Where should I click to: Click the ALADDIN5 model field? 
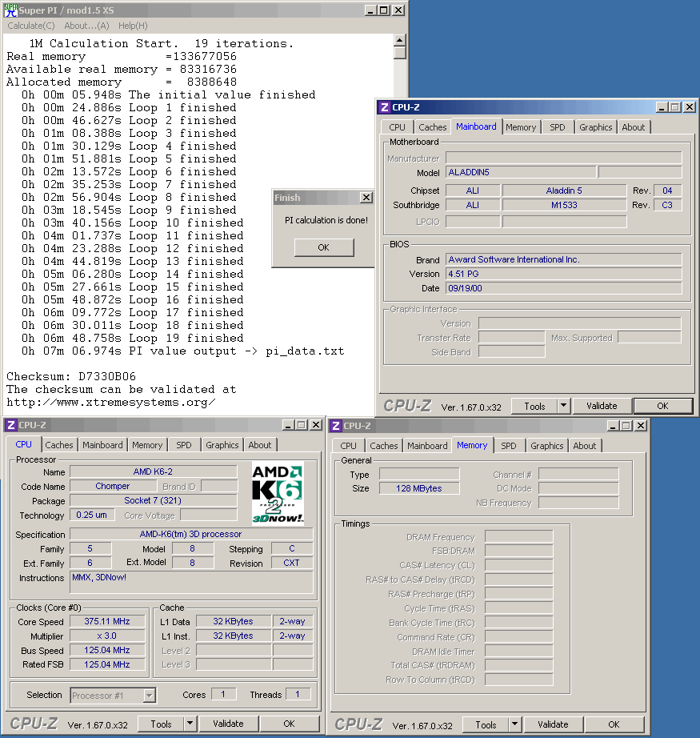[x=521, y=172]
